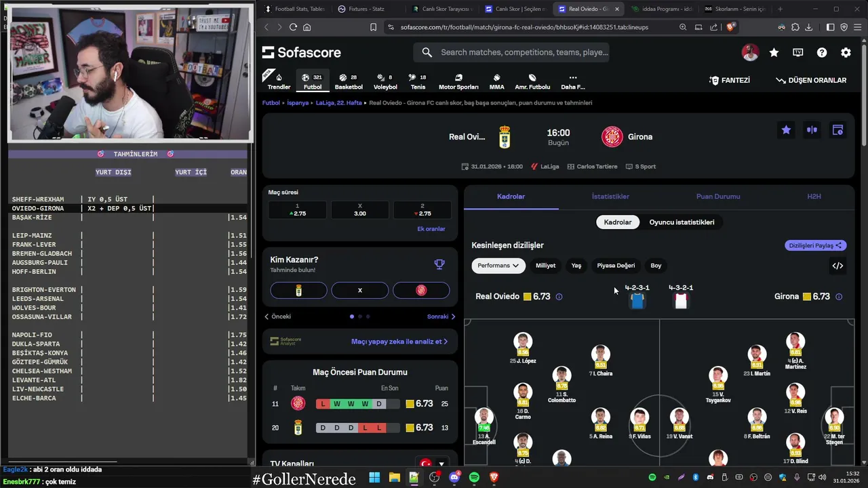Viewport: 868px width, 488px height.
Task: Open File Explorer from the taskbar
Action: tap(394, 477)
